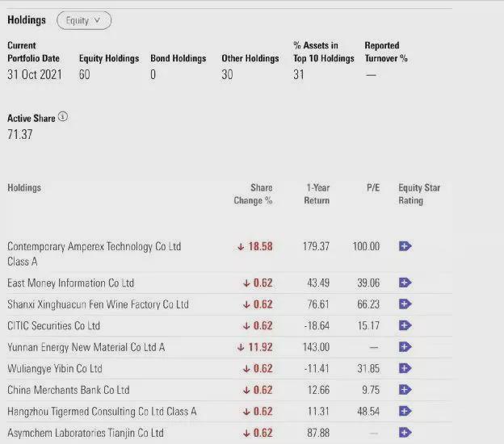Open Shanxi Xinghuacun Fen Wine Factory holding

[98, 304]
